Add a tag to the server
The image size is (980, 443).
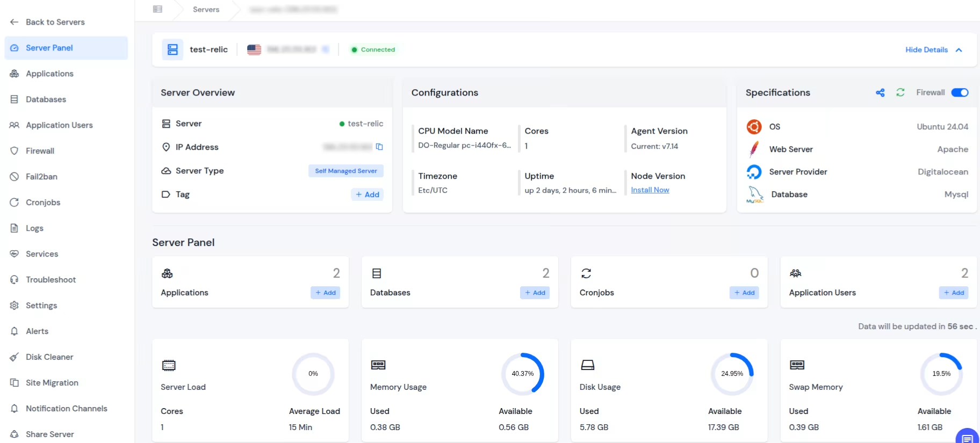coord(367,194)
